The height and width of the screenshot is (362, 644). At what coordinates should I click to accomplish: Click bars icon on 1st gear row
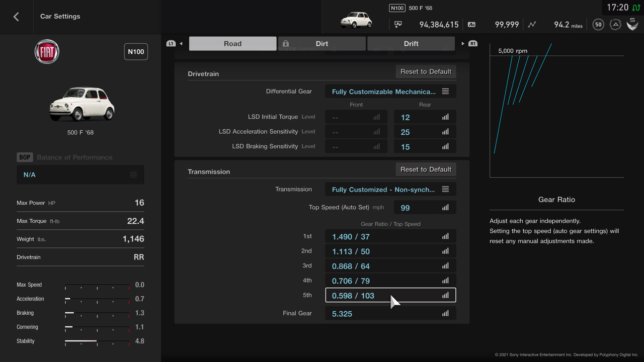coord(445,236)
